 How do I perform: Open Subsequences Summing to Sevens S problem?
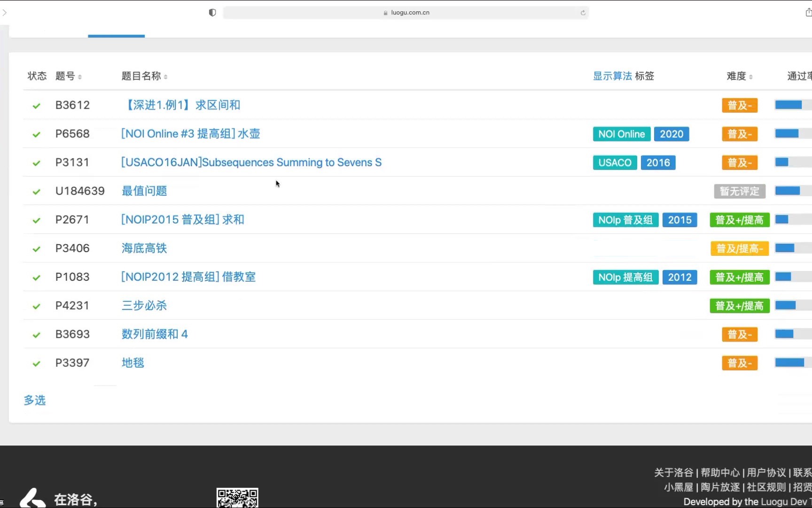(x=251, y=162)
